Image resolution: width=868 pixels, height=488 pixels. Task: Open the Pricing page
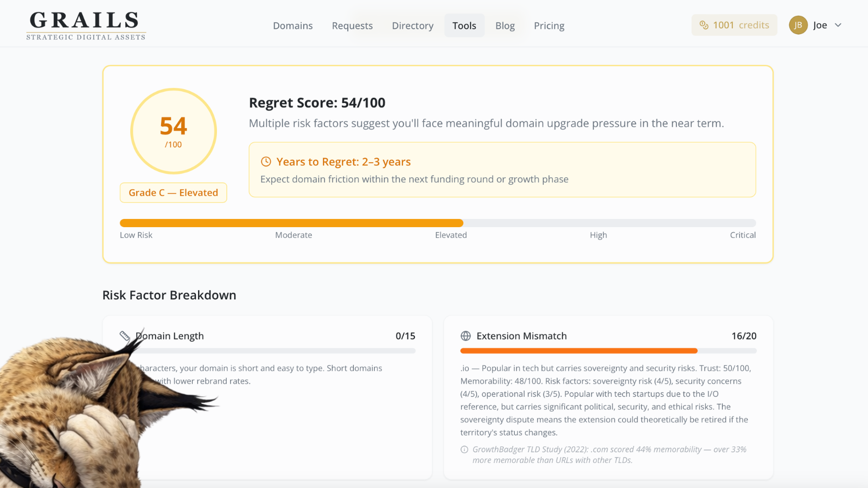pos(549,25)
